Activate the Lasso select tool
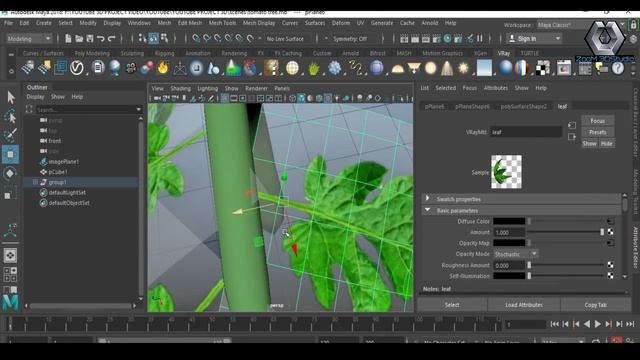This screenshot has height=360, width=640. (11, 117)
